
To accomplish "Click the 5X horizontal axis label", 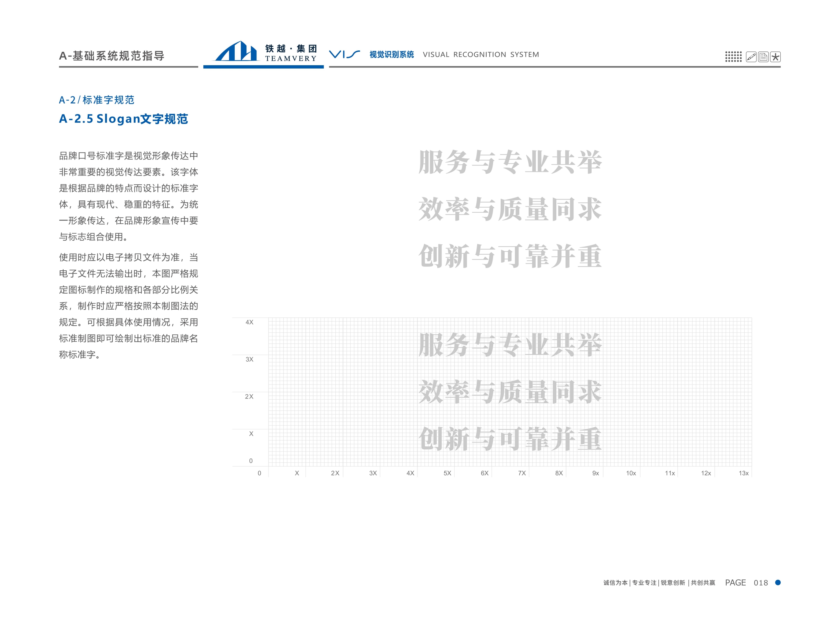I will 447,473.
